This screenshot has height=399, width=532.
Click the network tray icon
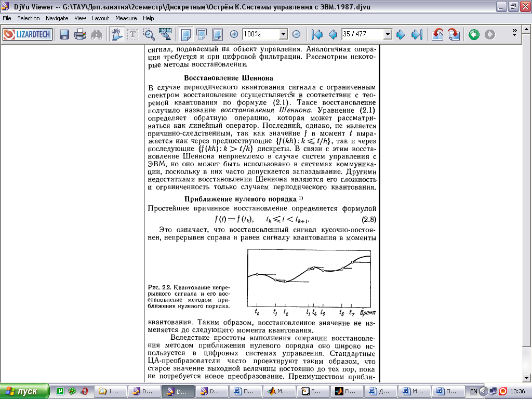click(493, 391)
